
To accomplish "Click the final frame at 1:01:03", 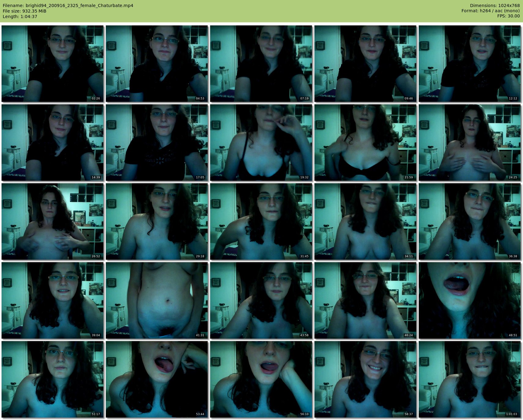I will coord(469,379).
